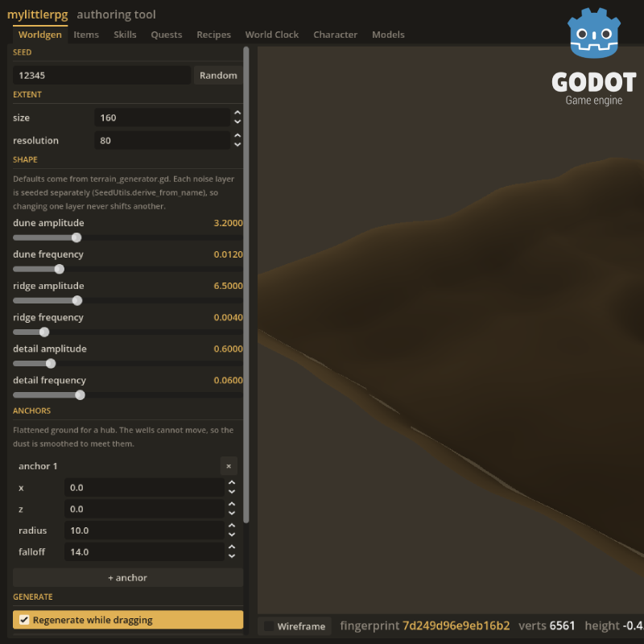Open the Character tab

tap(335, 35)
